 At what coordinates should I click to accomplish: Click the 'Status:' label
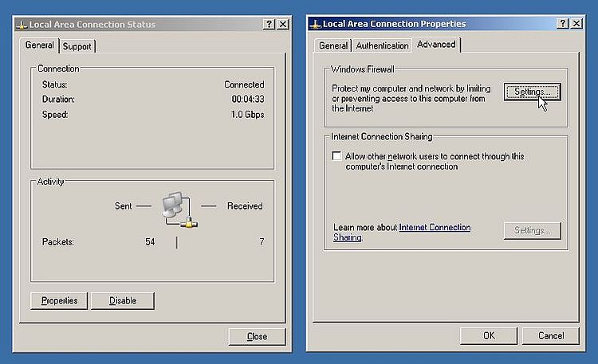tap(54, 84)
